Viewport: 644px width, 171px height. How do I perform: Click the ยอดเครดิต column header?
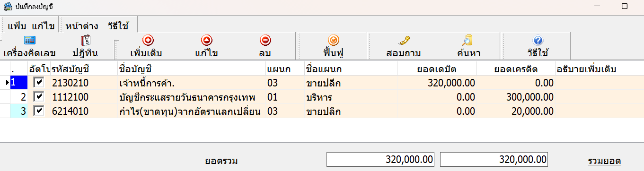point(516,69)
